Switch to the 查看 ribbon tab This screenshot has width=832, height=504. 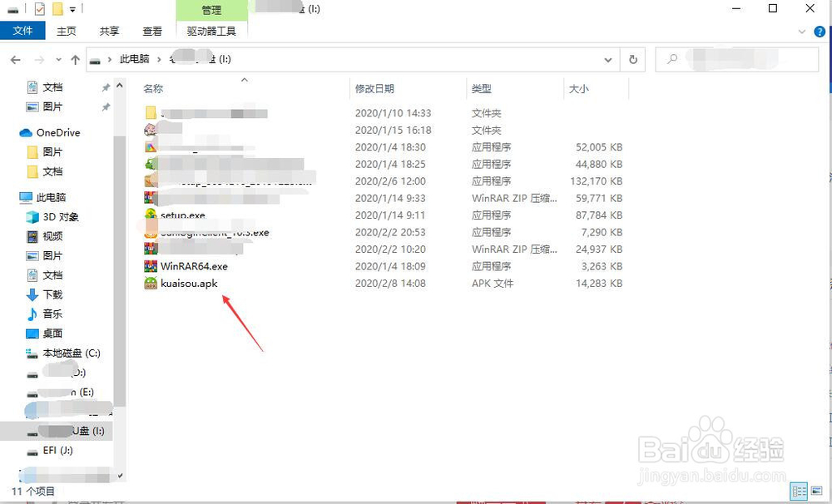pos(151,30)
